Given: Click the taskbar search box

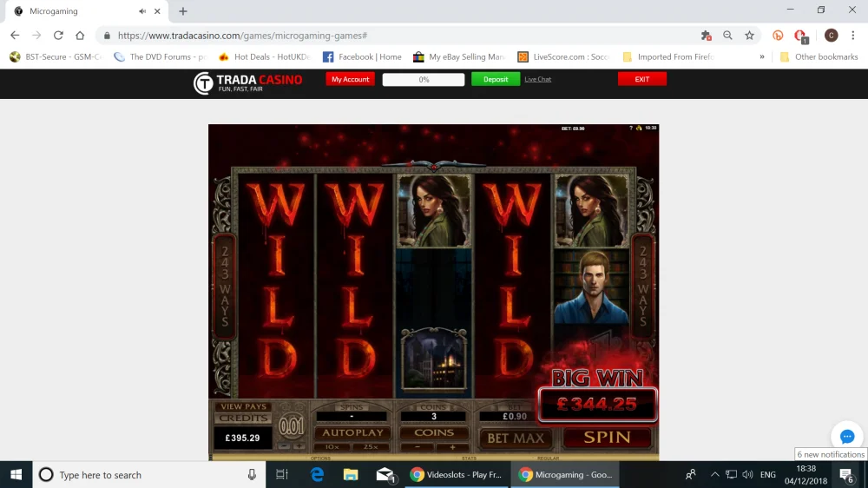Looking at the screenshot, I should (x=149, y=475).
